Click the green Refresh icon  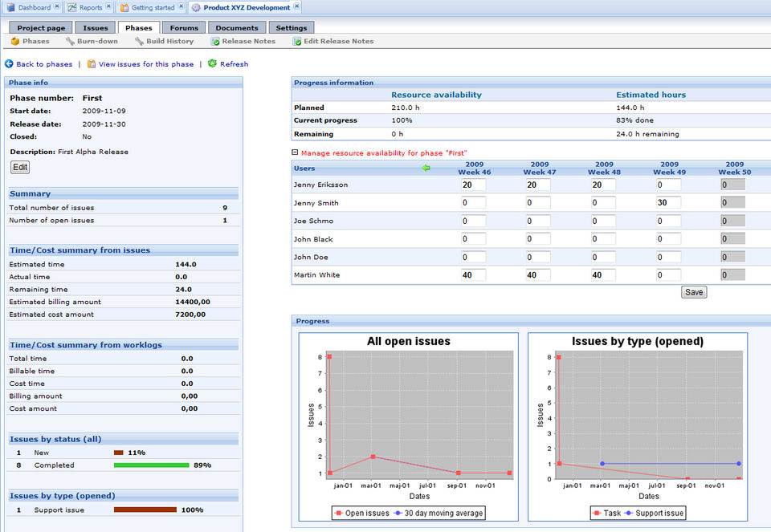point(212,64)
